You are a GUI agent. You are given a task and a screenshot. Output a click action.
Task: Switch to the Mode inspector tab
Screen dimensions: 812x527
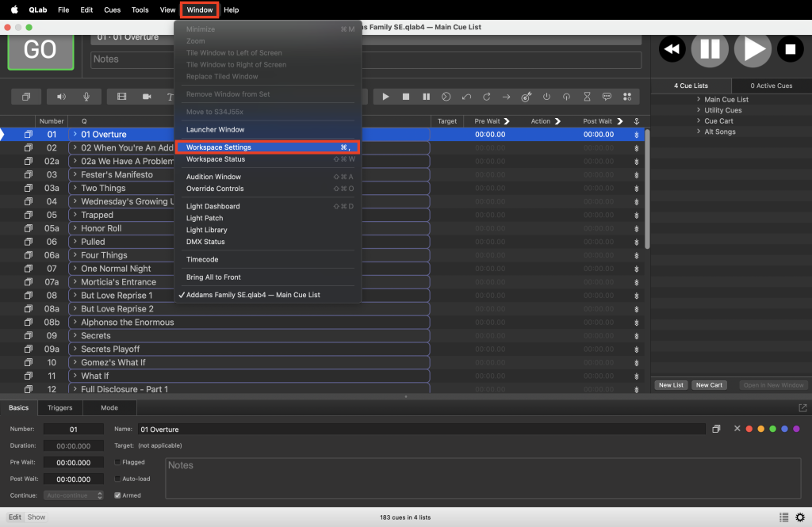point(109,408)
